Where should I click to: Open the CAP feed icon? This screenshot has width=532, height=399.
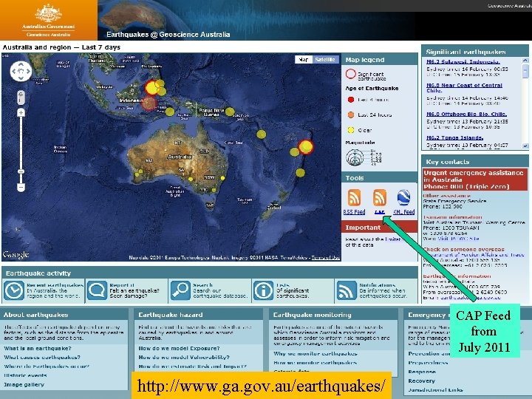[x=379, y=197]
